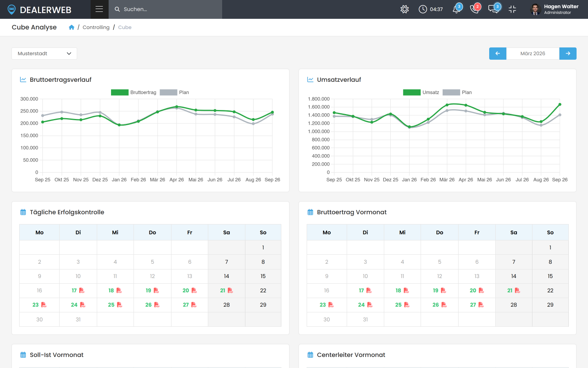The height and width of the screenshot is (368, 588).
Task: Click the Centerleiter Vormonat card title
Action: 351,355
